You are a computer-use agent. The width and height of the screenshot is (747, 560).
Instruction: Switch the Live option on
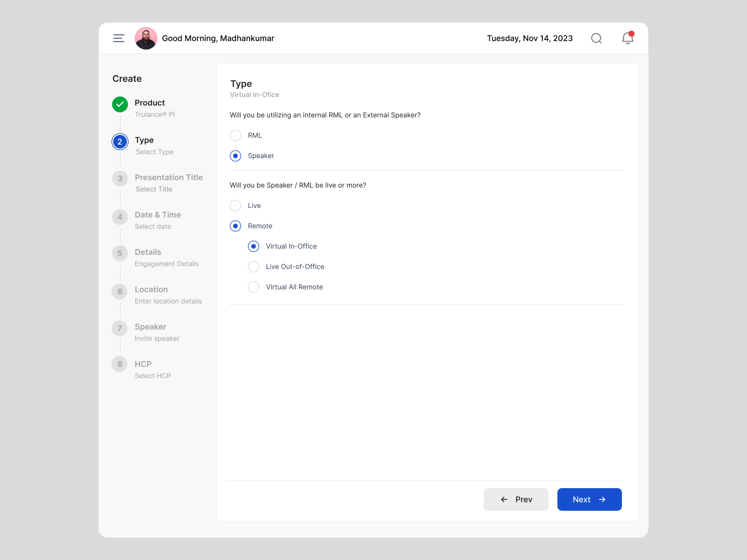pos(235,205)
